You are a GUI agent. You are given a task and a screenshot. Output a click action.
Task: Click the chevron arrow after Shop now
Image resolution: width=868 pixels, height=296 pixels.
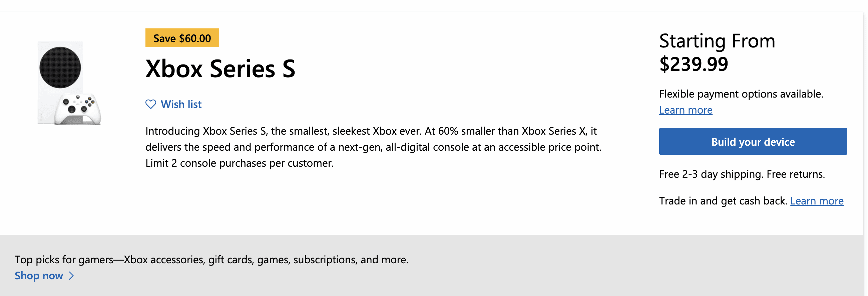coord(71,276)
